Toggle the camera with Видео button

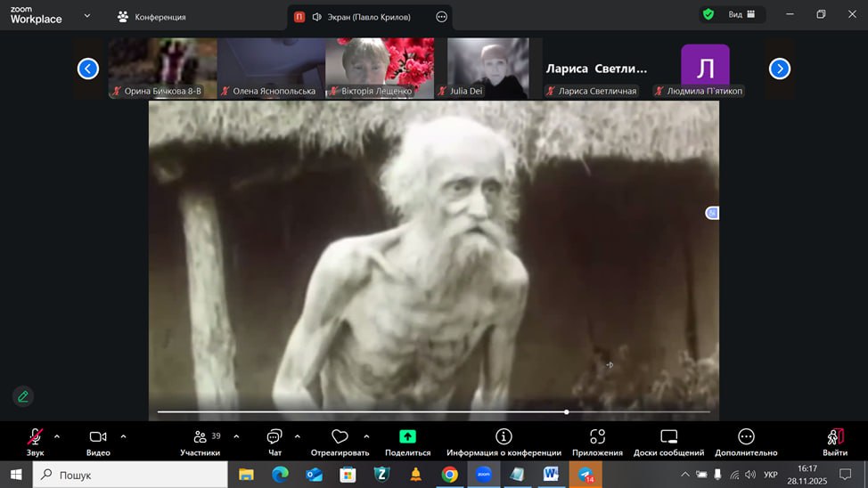[x=98, y=437]
